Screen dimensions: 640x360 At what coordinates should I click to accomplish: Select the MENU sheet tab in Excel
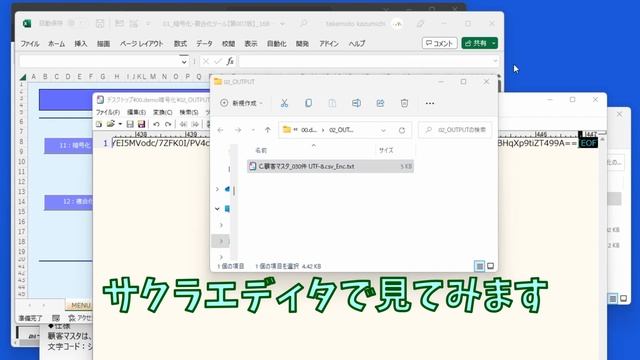(79, 305)
